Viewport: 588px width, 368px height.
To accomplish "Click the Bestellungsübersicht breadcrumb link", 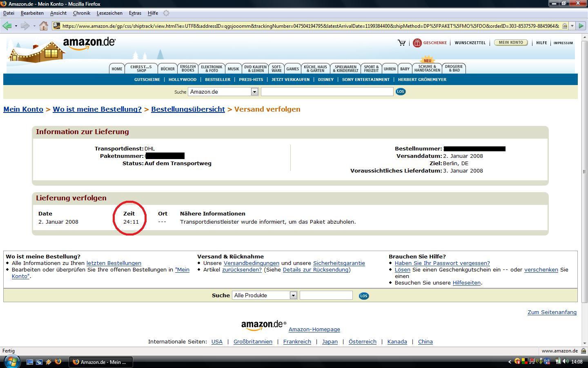I will (x=188, y=109).
